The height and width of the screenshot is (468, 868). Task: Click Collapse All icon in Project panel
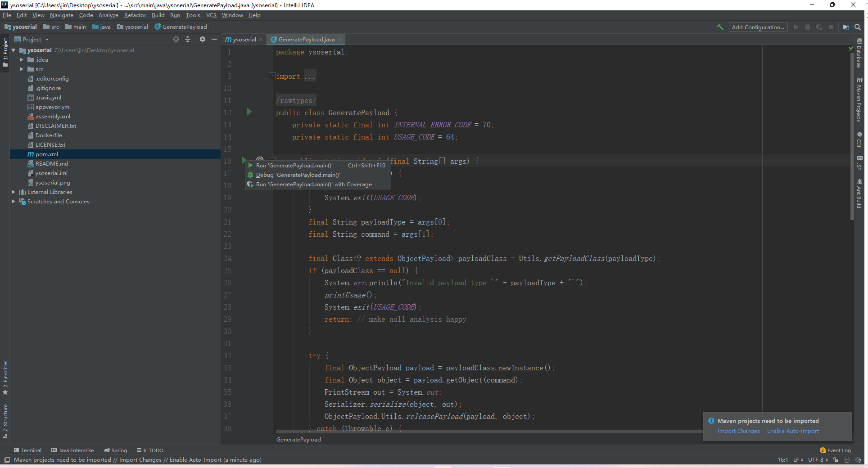[x=188, y=39]
